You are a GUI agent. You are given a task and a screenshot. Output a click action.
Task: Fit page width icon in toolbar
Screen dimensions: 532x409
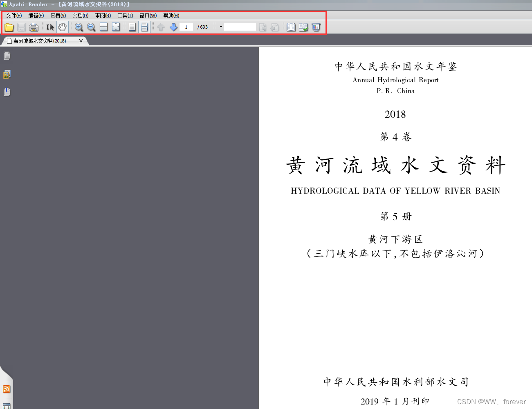[104, 27]
